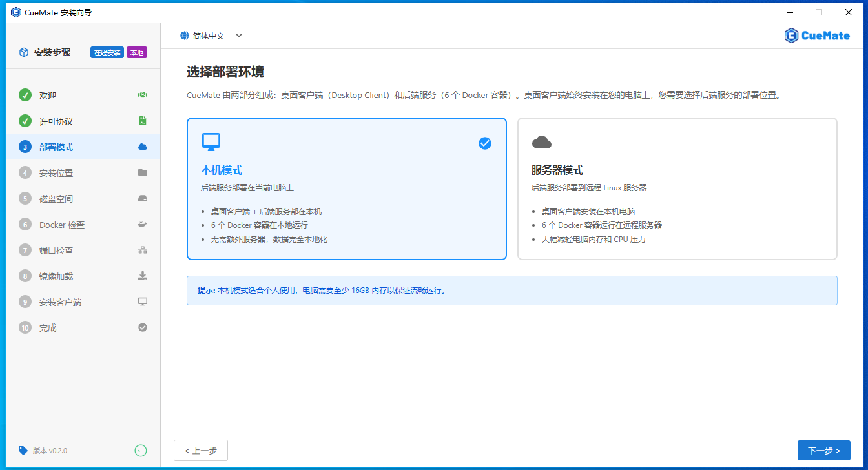The width and height of the screenshot is (868, 470).
Task: Click the chevron arrow next to 简体中文
Action: [x=239, y=36]
